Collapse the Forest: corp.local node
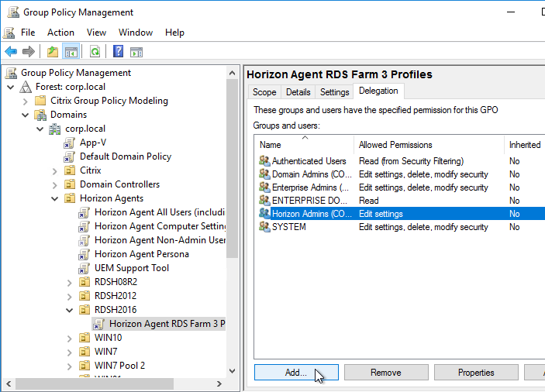This screenshot has height=392, width=545. pyautogui.click(x=11, y=87)
